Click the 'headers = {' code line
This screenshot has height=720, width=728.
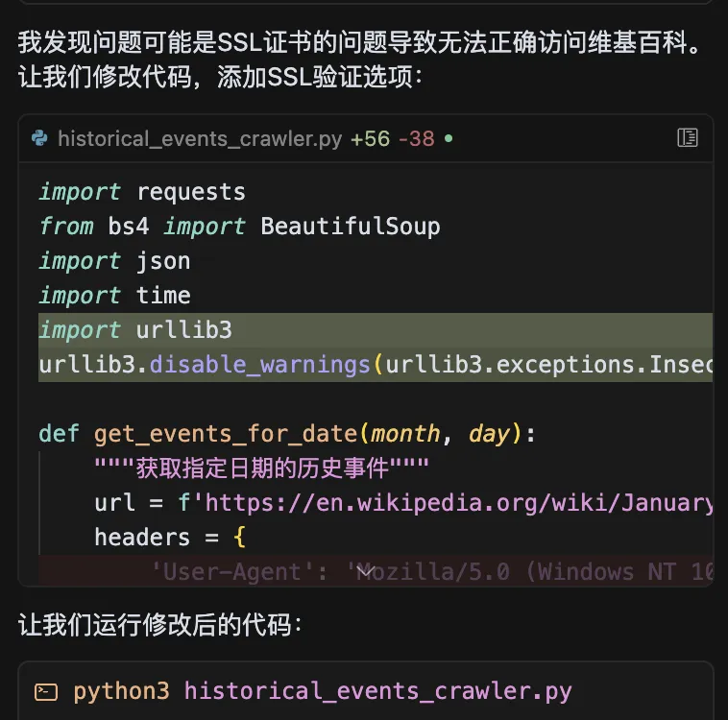click(x=170, y=537)
